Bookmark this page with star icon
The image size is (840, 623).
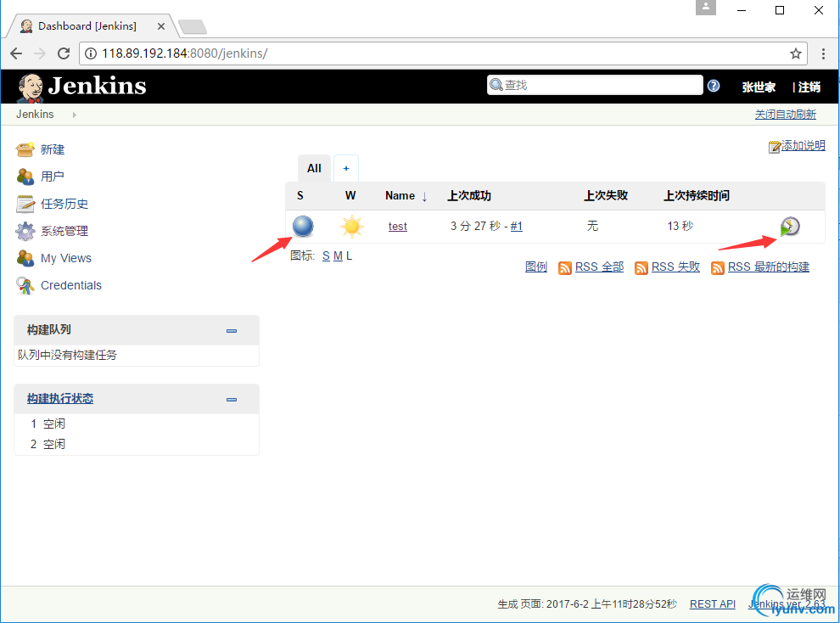tap(796, 53)
